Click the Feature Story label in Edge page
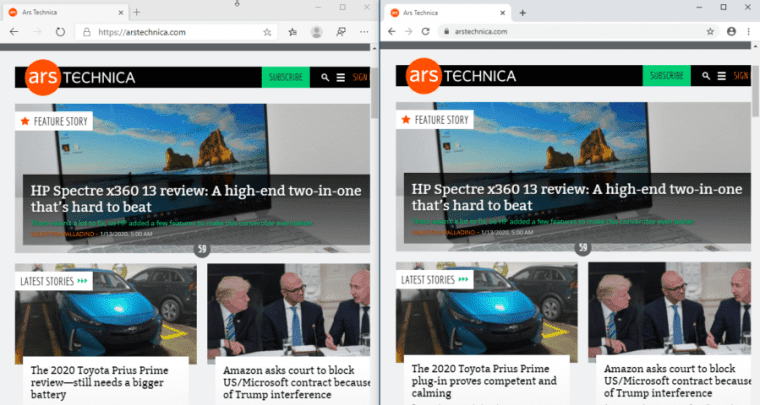The image size is (760, 405). 54,121
